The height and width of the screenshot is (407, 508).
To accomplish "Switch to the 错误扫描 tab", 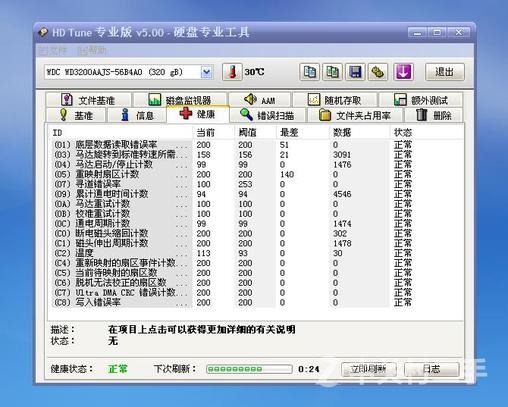I will pos(267,115).
